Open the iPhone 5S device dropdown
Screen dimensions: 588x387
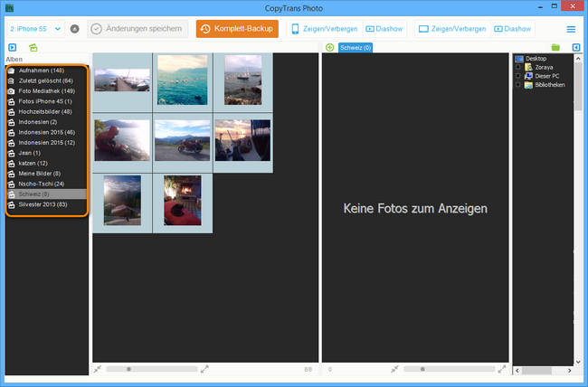(x=35, y=29)
